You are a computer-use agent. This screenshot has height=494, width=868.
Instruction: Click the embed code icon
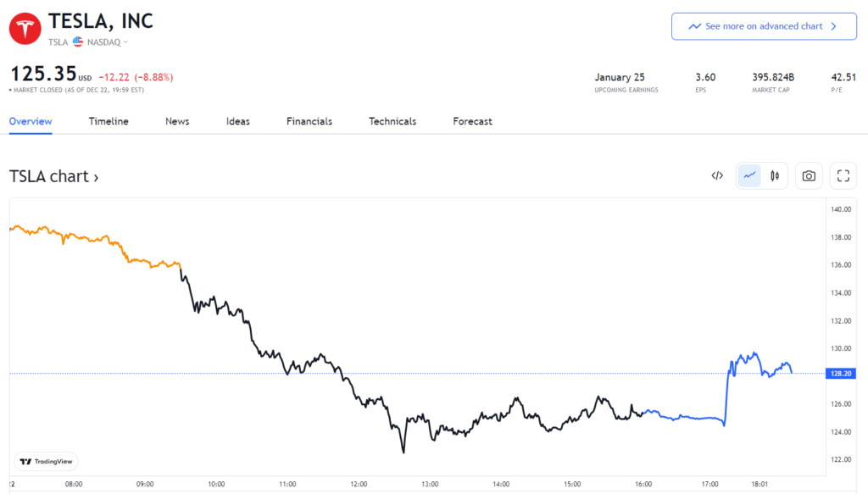[x=717, y=176]
